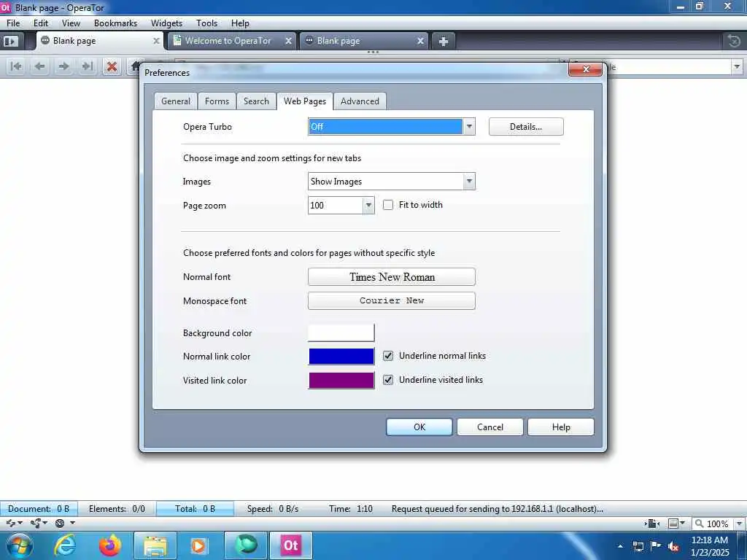
Task: Close the first Blank page tab
Action: click(x=156, y=41)
